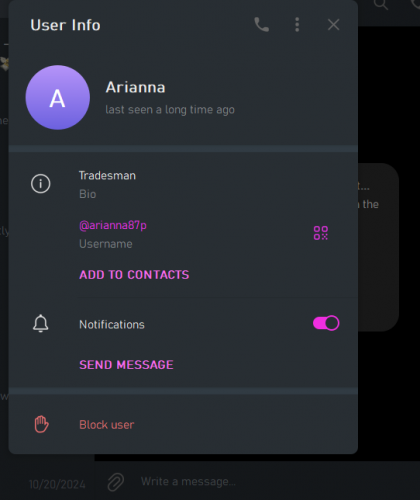Click the bio info icon

point(41,184)
